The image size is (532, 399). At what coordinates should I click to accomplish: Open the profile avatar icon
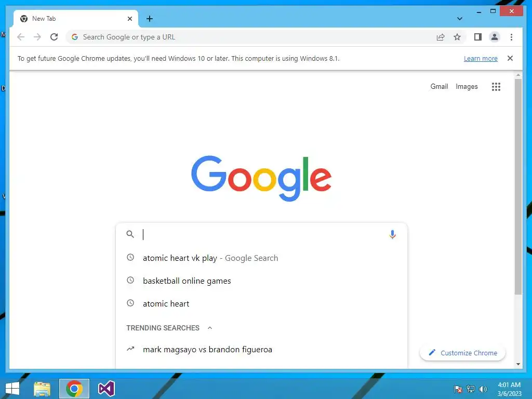click(x=495, y=37)
